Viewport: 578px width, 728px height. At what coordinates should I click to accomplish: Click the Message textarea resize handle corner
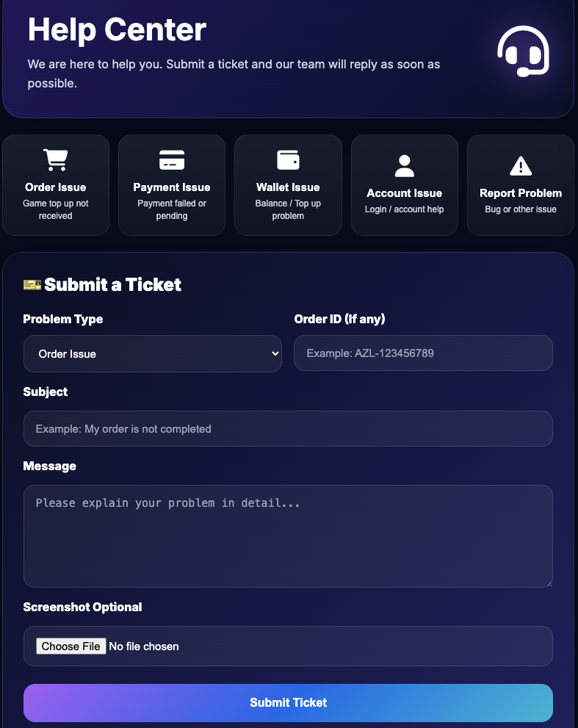point(549,583)
